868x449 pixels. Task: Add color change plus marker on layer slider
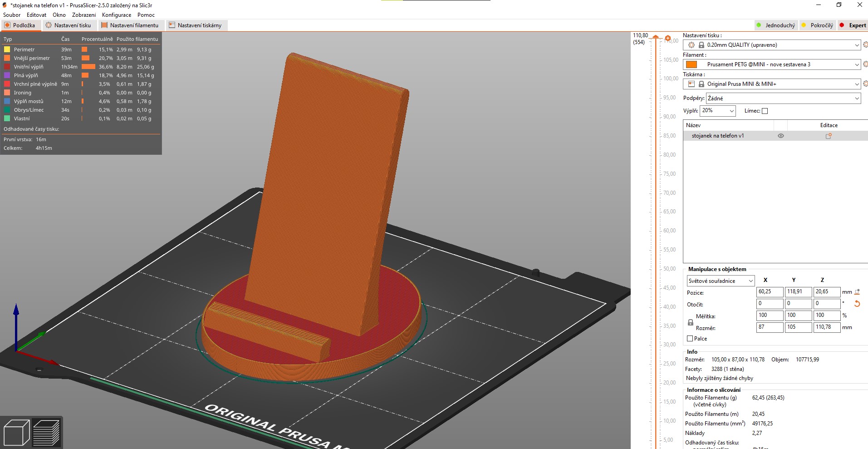point(667,38)
